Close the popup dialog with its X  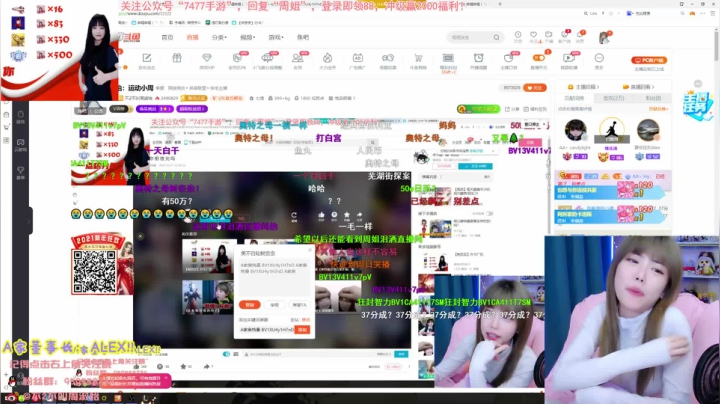(309, 250)
